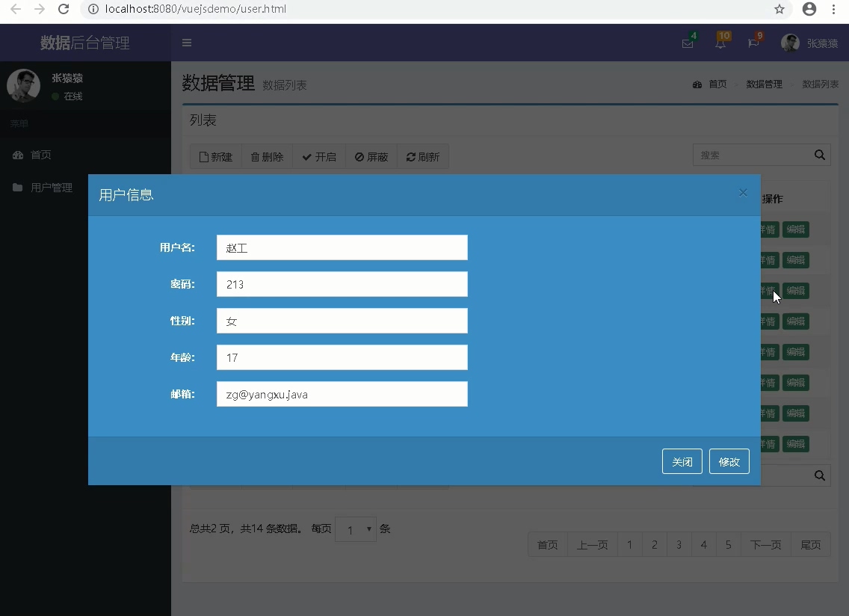This screenshot has width=849, height=616.
Task: Go to pagination 下一页
Action: 766,544
